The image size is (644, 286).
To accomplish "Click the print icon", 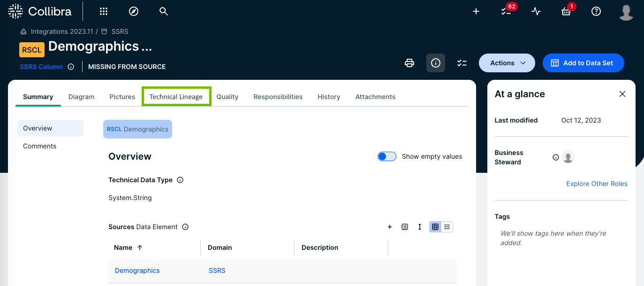I will pyautogui.click(x=409, y=63).
